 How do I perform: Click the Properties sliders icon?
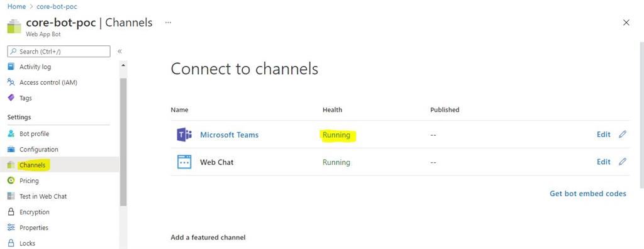pos(11,227)
